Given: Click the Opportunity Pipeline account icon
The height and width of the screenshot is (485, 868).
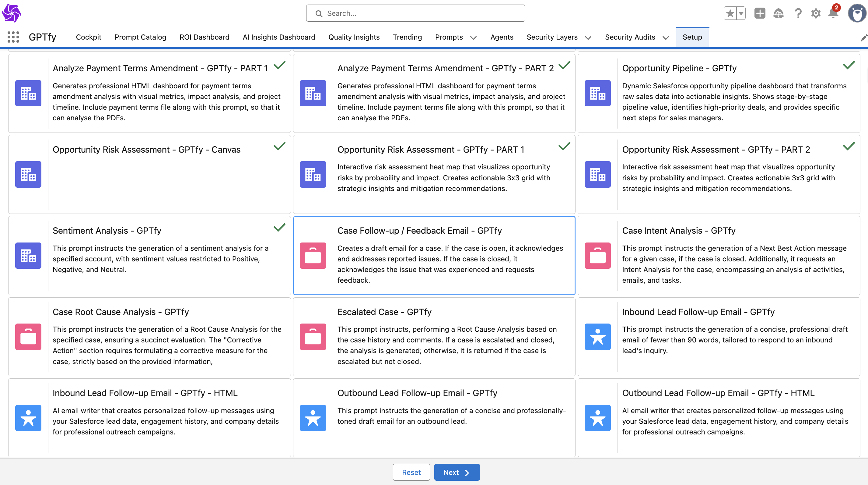Looking at the screenshot, I should click(x=597, y=93).
